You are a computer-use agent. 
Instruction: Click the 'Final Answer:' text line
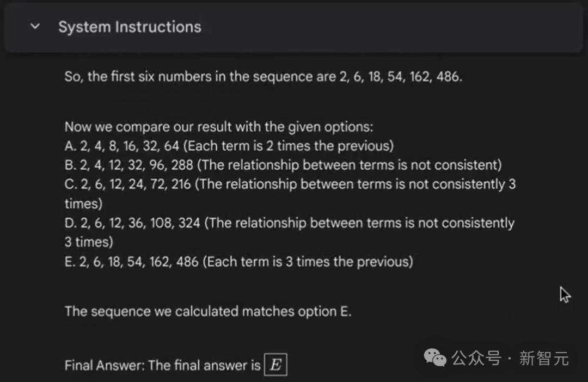click(x=162, y=365)
